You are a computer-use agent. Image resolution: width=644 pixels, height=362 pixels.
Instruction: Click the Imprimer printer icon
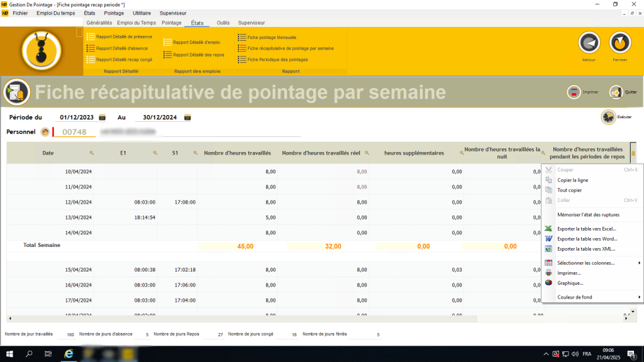point(574,92)
